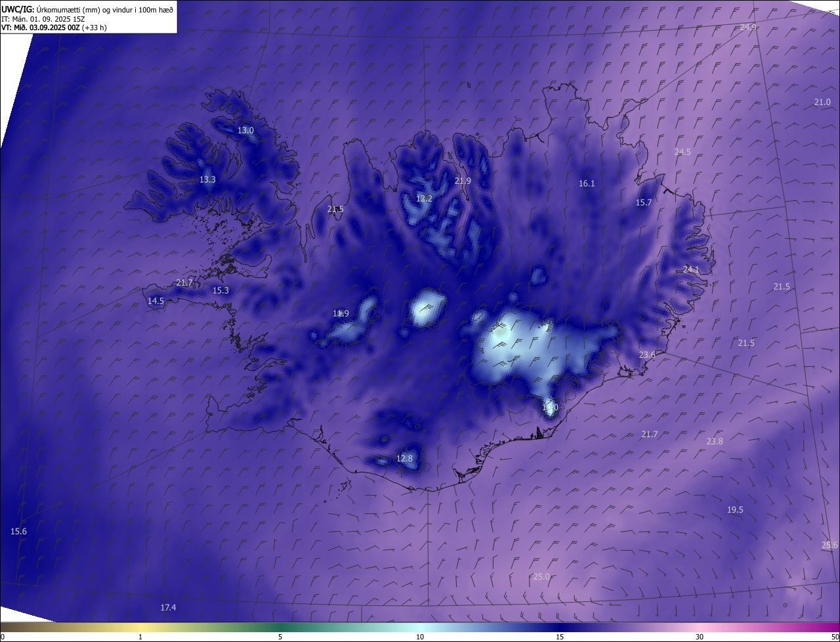Click the 24.9 value near the top edge
This screenshot has height=642, width=840.
click(x=748, y=27)
